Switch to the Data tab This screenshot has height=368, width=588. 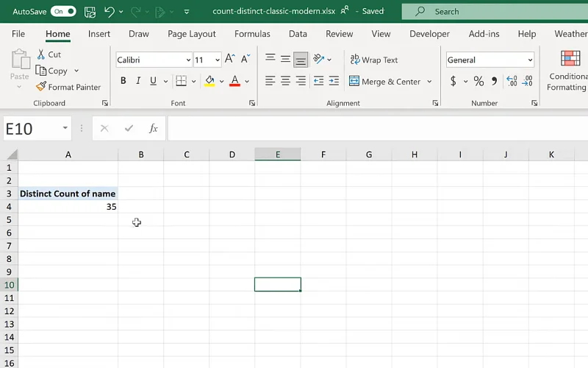(x=298, y=34)
